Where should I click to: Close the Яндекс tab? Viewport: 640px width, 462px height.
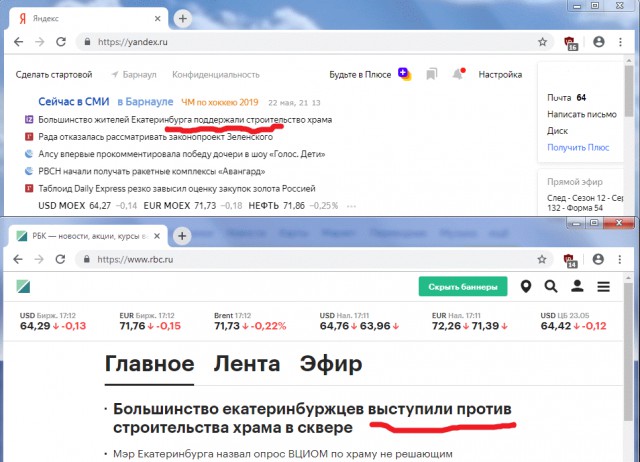[x=158, y=18]
